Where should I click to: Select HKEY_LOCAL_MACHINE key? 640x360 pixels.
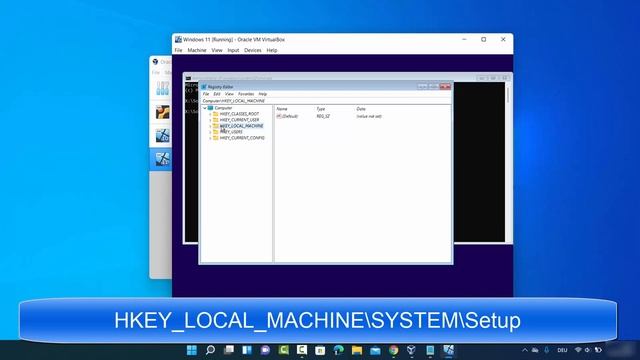coord(241,126)
